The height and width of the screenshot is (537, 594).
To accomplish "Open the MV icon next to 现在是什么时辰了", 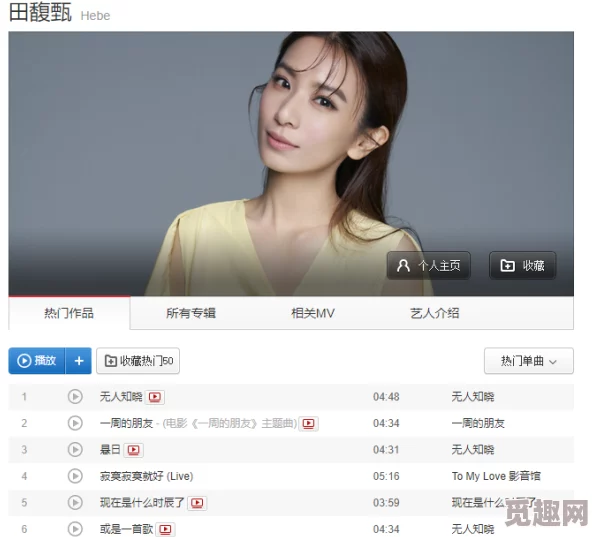I will [197, 503].
